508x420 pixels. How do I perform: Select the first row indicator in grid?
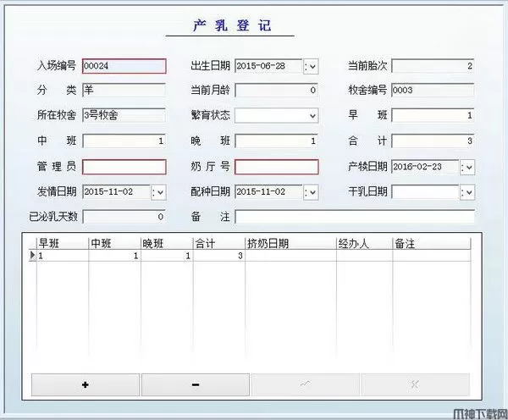[x=33, y=255]
